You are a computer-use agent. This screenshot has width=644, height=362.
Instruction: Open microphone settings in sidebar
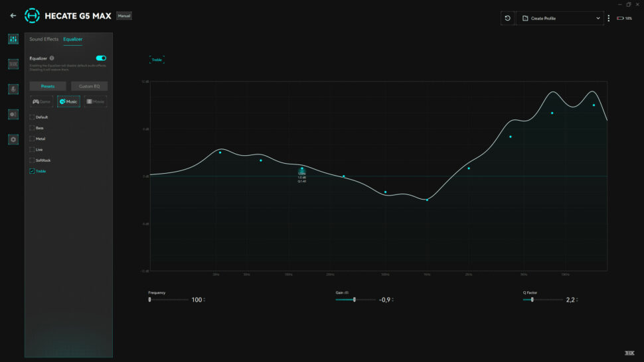[13, 89]
